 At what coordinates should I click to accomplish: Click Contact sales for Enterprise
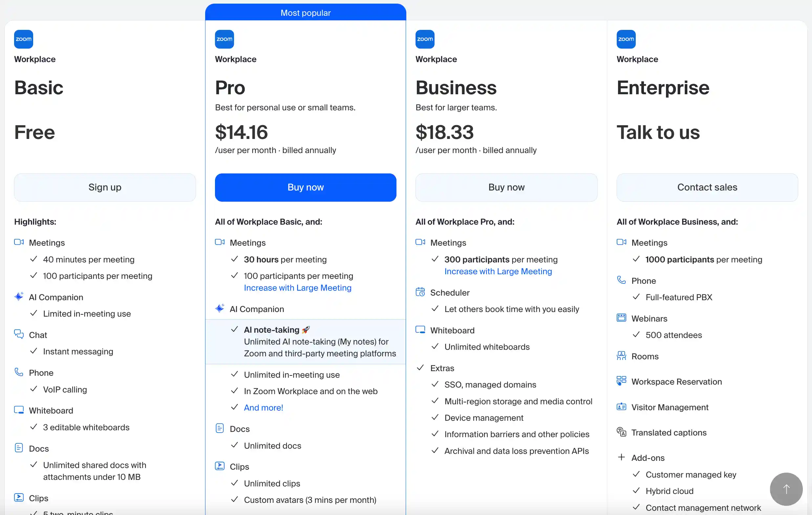707,187
